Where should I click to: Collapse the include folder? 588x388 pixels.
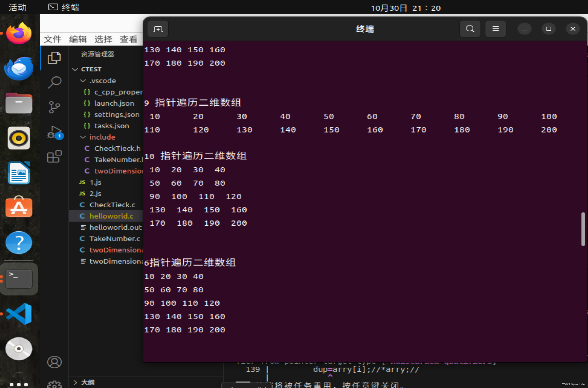pos(82,137)
